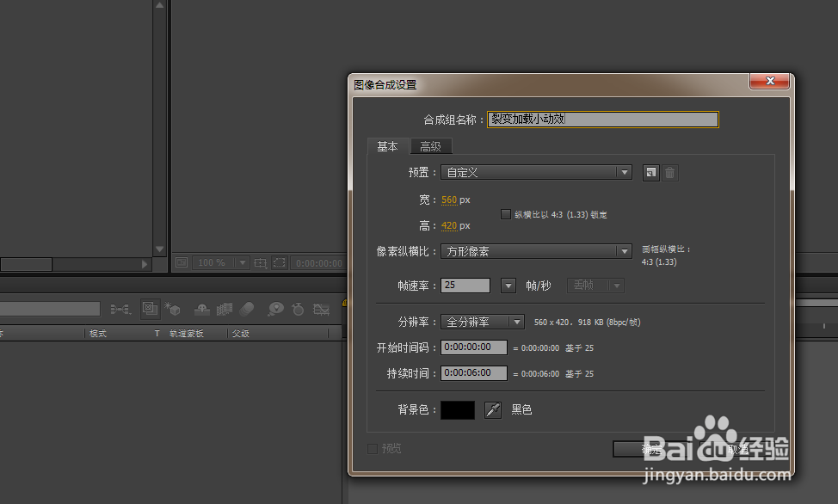Click the viewer layout icon left of 100 %
The height and width of the screenshot is (504, 838).
182,262
